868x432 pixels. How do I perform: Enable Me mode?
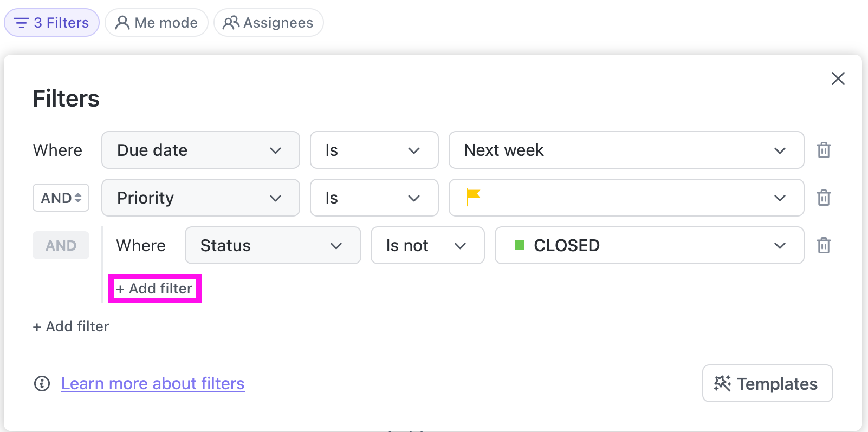pyautogui.click(x=157, y=23)
